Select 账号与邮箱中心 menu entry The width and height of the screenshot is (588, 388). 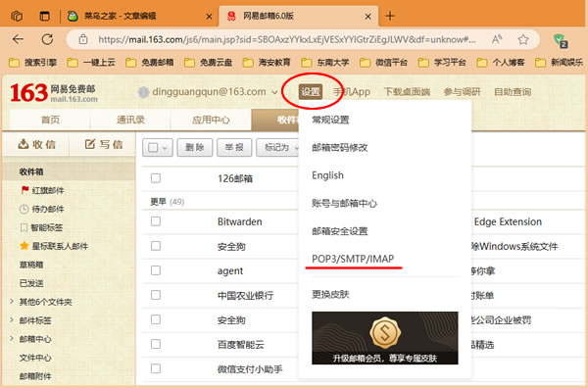[344, 204]
